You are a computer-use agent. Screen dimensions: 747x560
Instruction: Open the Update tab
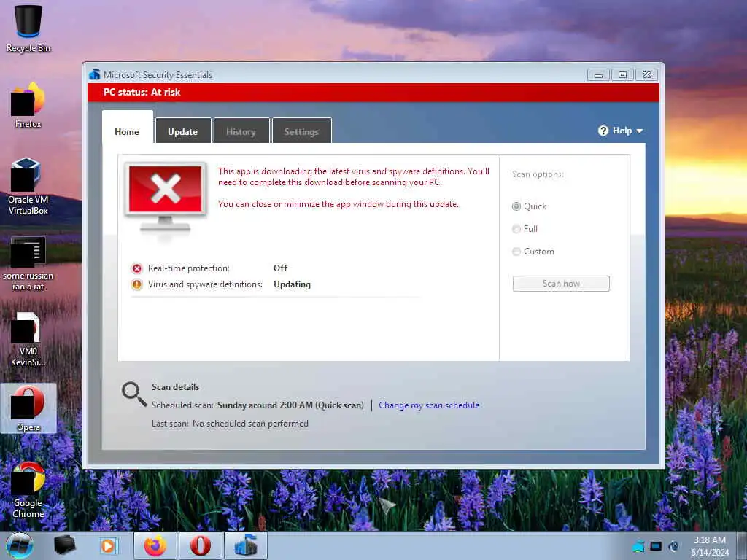tap(183, 131)
